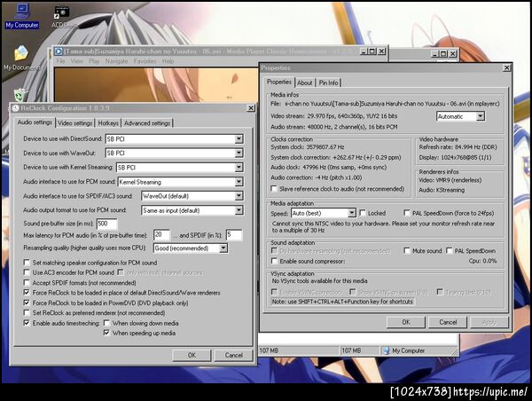Image resolution: width=532 pixels, height=401 pixels.
Task: Expand the Resampling quality dropdown
Action: click(x=223, y=248)
